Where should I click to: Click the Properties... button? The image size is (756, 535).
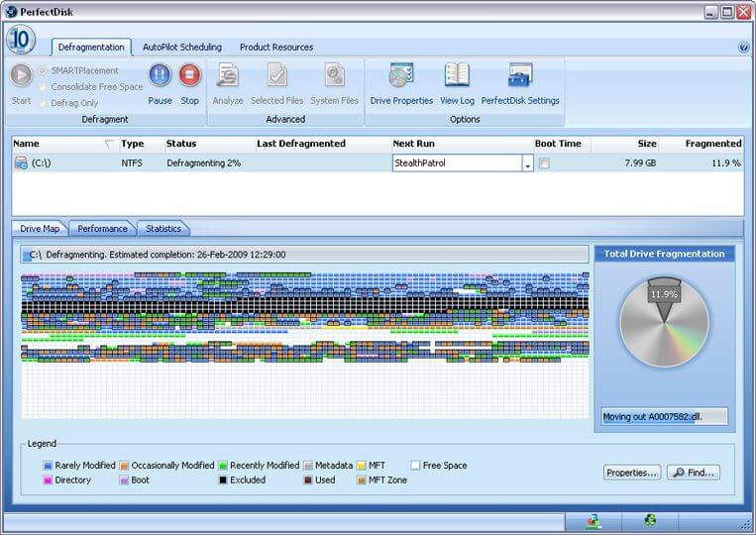coord(632,473)
